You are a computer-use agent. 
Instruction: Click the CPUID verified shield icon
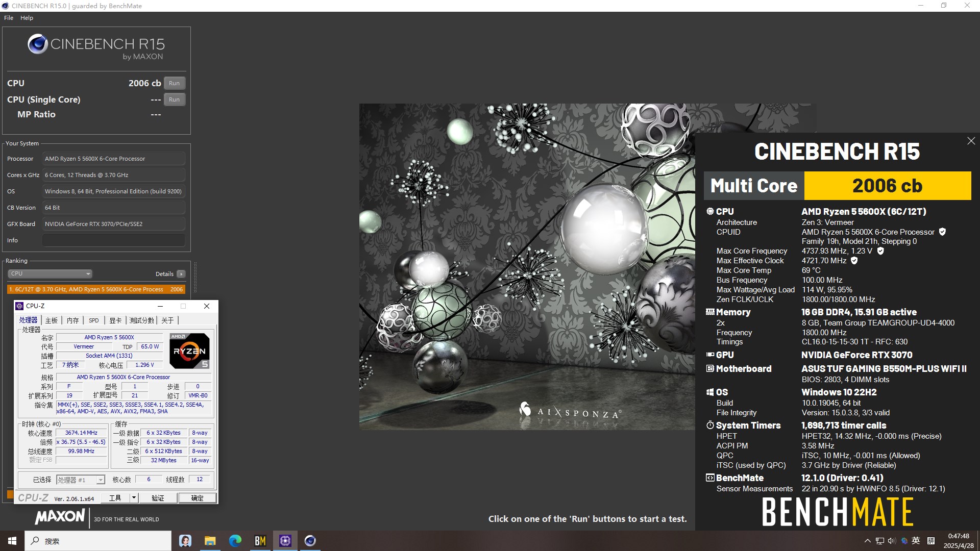pos(942,232)
